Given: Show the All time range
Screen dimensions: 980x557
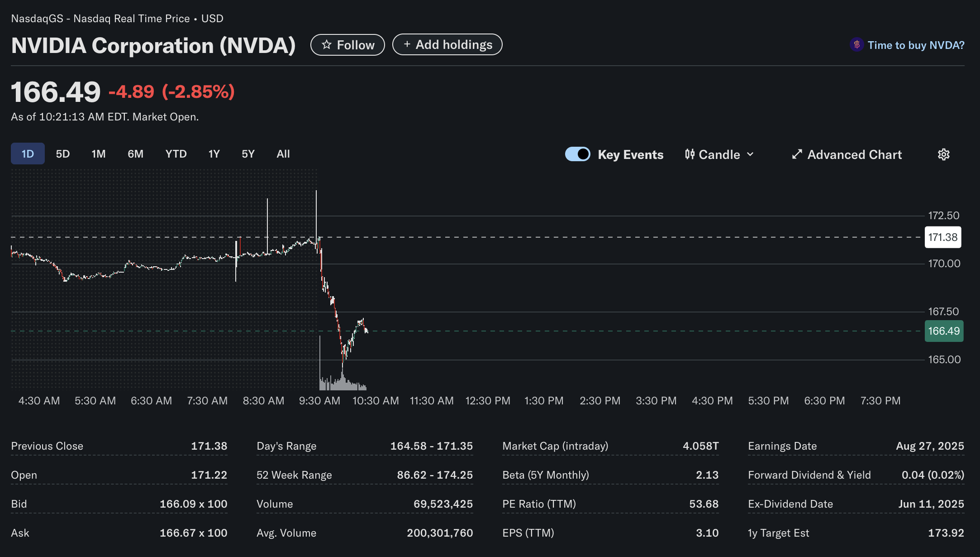Looking at the screenshot, I should [x=283, y=154].
